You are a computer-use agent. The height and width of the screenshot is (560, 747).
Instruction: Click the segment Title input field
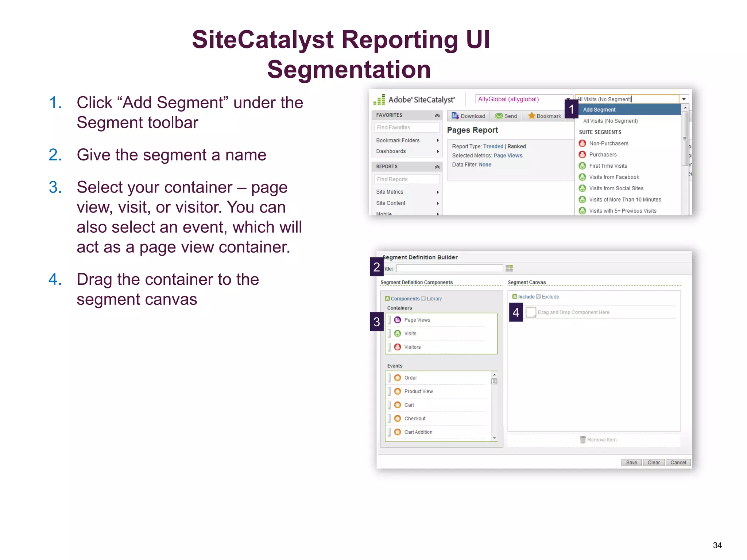[x=449, y=268]
